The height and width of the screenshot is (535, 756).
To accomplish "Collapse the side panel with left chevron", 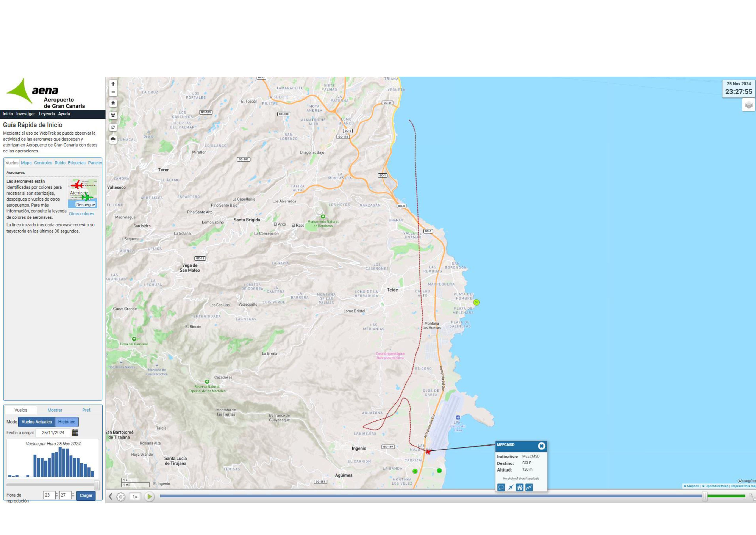I will coord(111,496).
